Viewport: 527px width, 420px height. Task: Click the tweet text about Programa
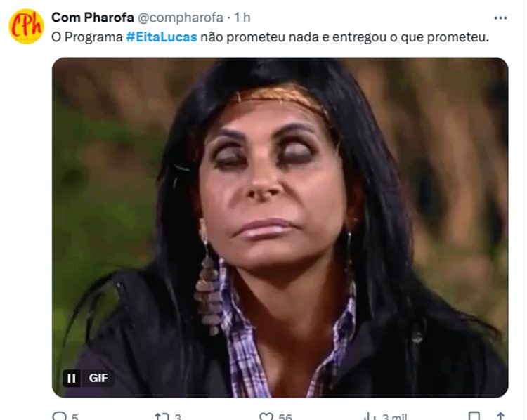tap(271, 37)
